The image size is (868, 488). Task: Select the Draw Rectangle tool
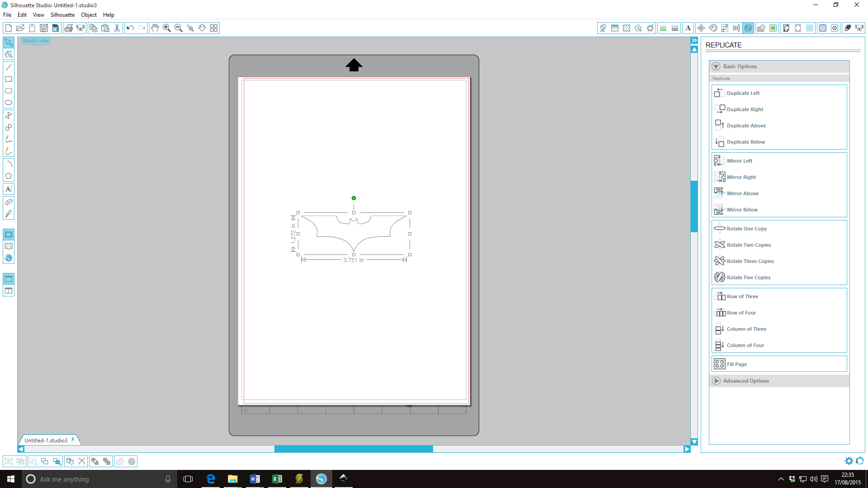click(9, 79)
